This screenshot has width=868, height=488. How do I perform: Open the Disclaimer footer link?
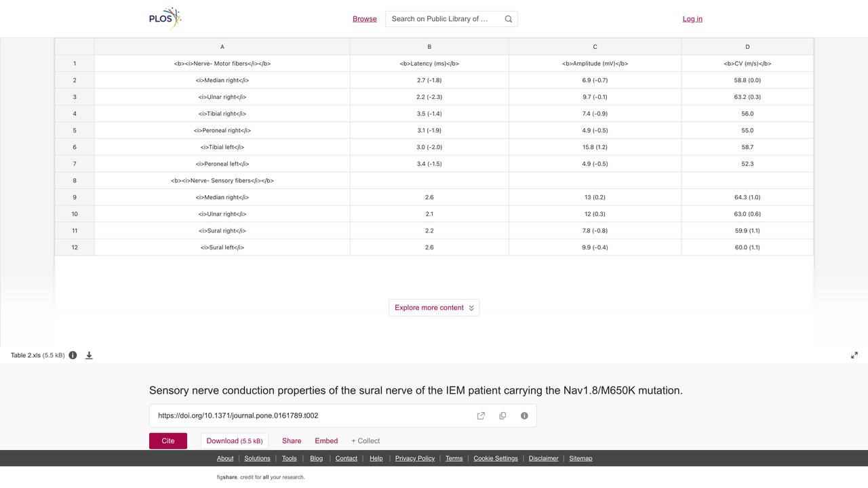click(x=544, y=458)
